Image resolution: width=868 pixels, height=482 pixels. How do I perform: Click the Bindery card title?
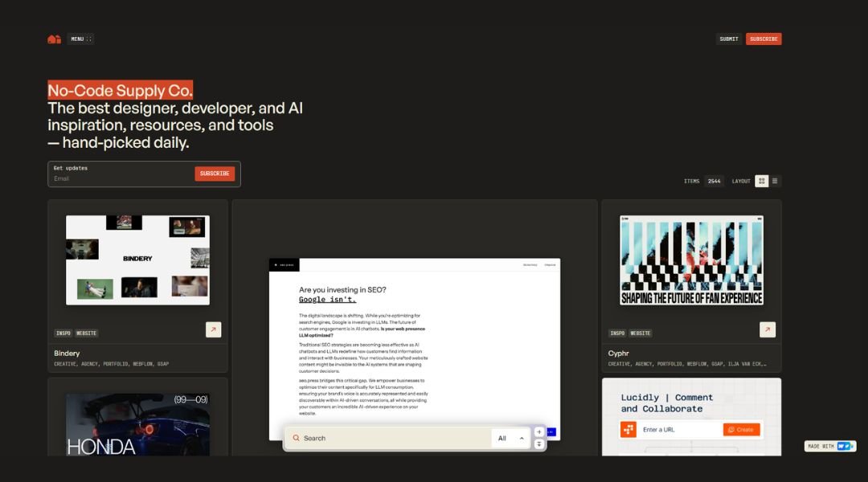[67, 353]
